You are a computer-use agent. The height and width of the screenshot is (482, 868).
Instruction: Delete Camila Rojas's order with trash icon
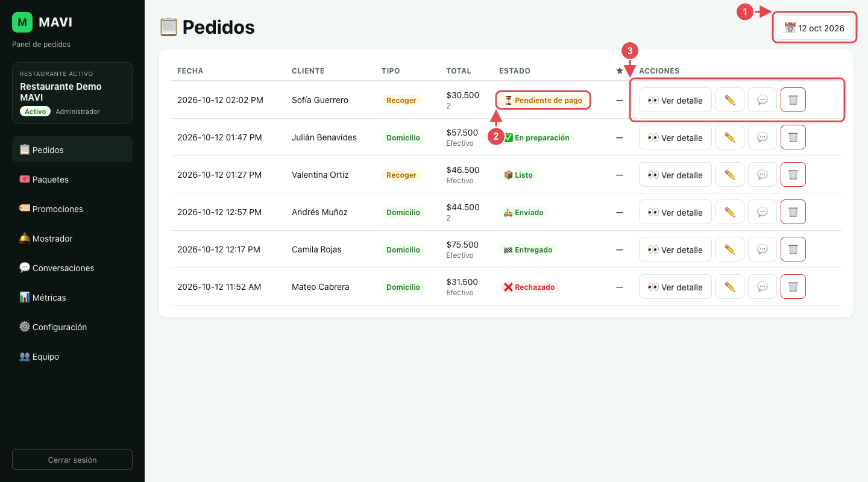coord(793,249)
